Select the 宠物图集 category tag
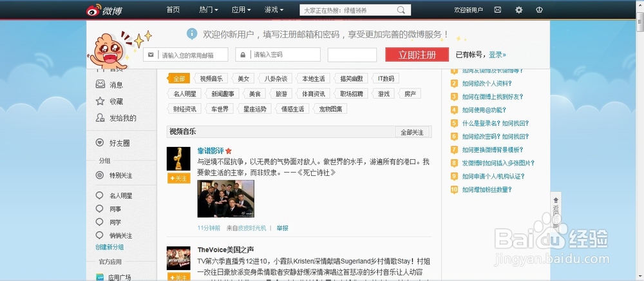This screenshot has width=644, height=281. tap(330, 109)
